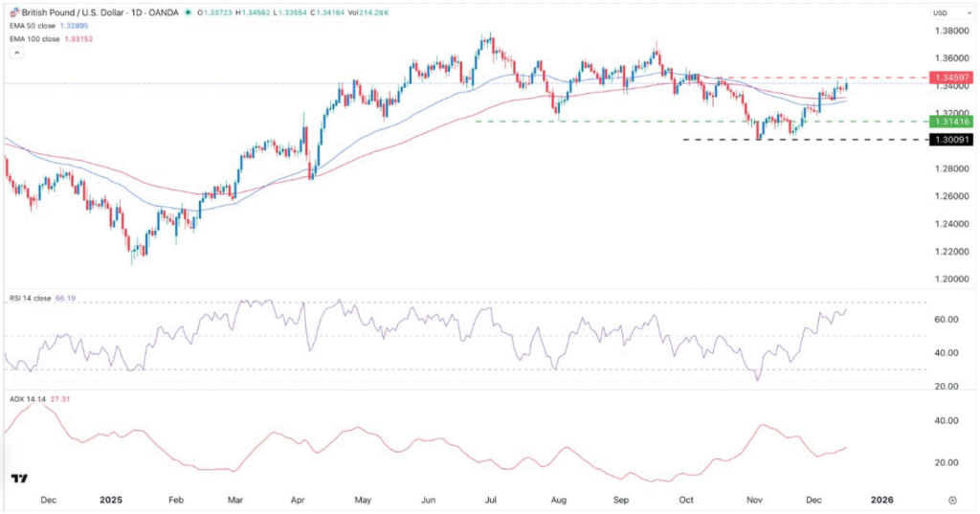
Task: Open the USD currency dropdown
Action: (x=943, y=12)
